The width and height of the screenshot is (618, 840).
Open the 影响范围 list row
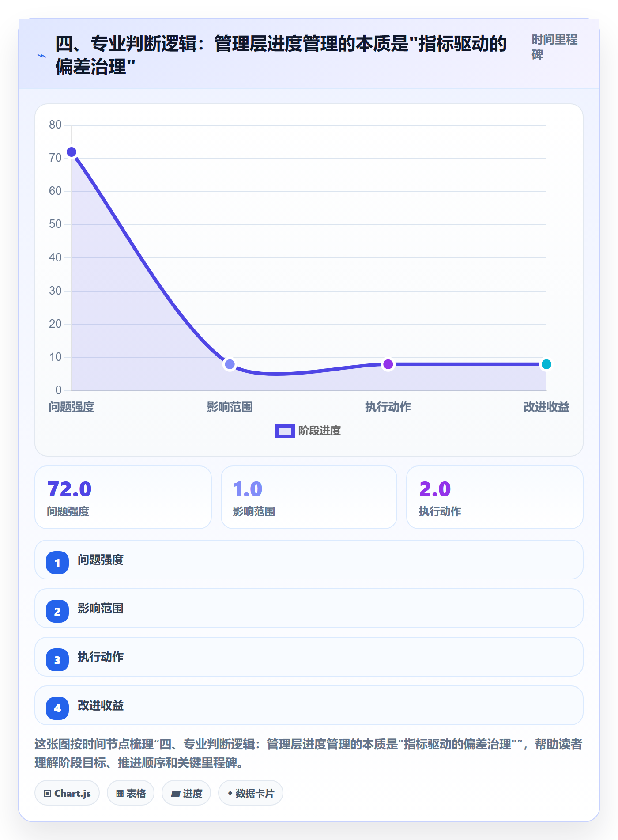point(309,608)
